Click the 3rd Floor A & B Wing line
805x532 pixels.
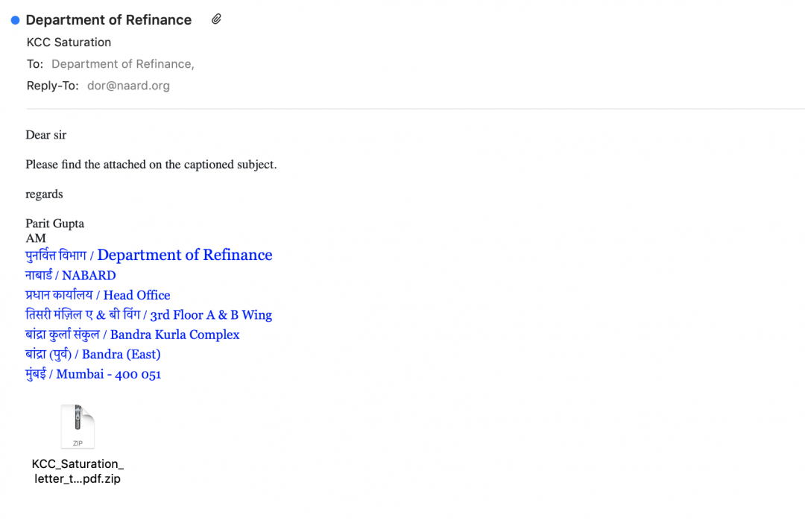click(211, 315)
